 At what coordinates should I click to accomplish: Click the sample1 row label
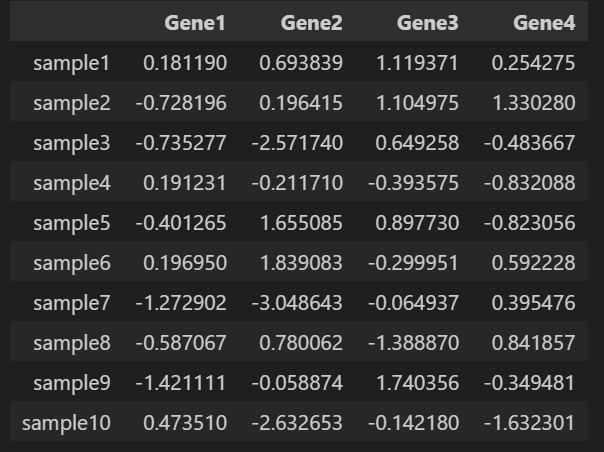(72, 63)
